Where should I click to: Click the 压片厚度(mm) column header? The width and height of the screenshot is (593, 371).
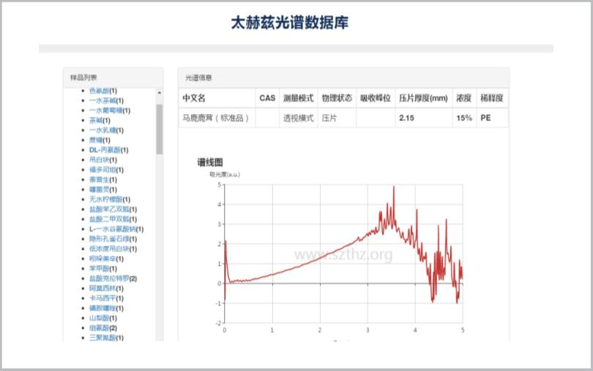[x=423, y=98]
